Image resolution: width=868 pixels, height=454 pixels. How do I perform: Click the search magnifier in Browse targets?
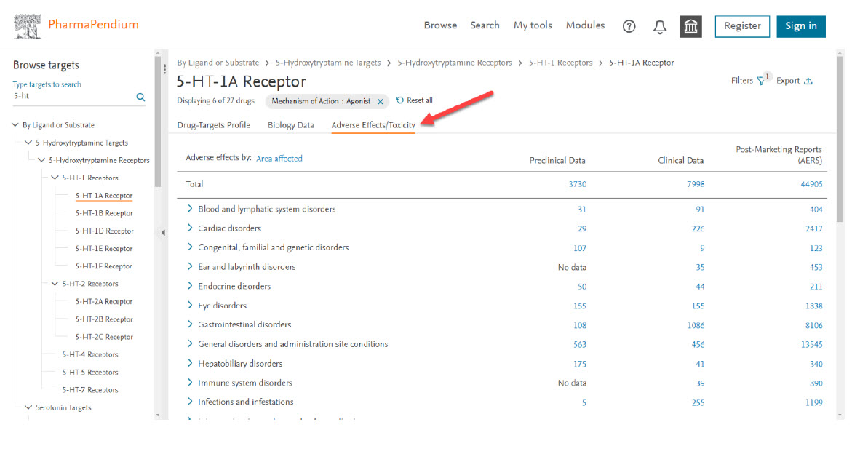pyautogui.click(x=140, y=97)
